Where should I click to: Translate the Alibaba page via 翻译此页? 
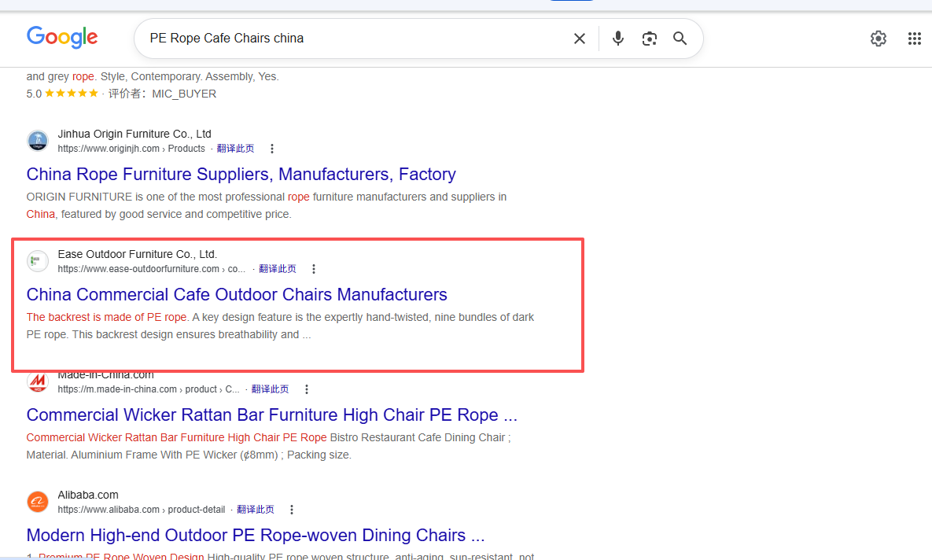(x=256, y=510)
